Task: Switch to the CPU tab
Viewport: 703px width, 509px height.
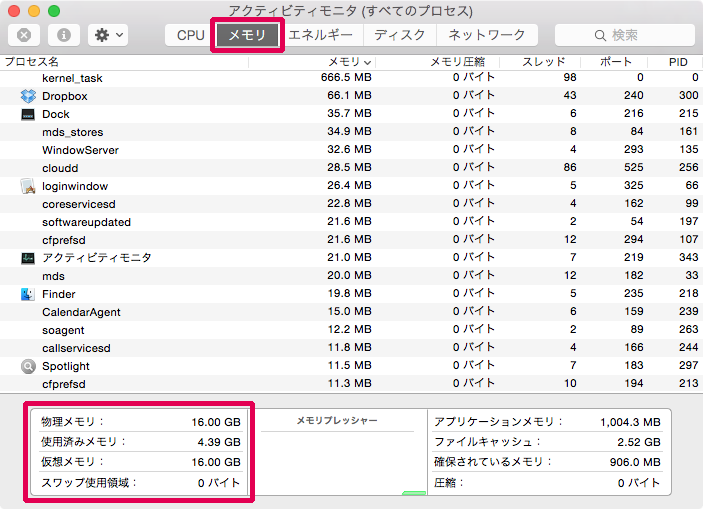Action: [x=190, y=35]
